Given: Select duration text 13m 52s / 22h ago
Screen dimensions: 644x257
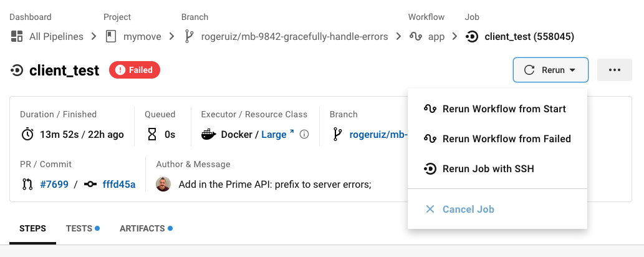Looking at the screenshot, I should (x=82, y=135).
